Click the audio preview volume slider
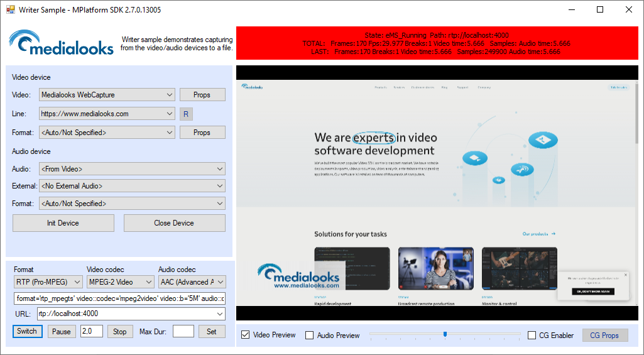This screenshot has width=644, height=355. pyautogui.click(x=445, y=335)
